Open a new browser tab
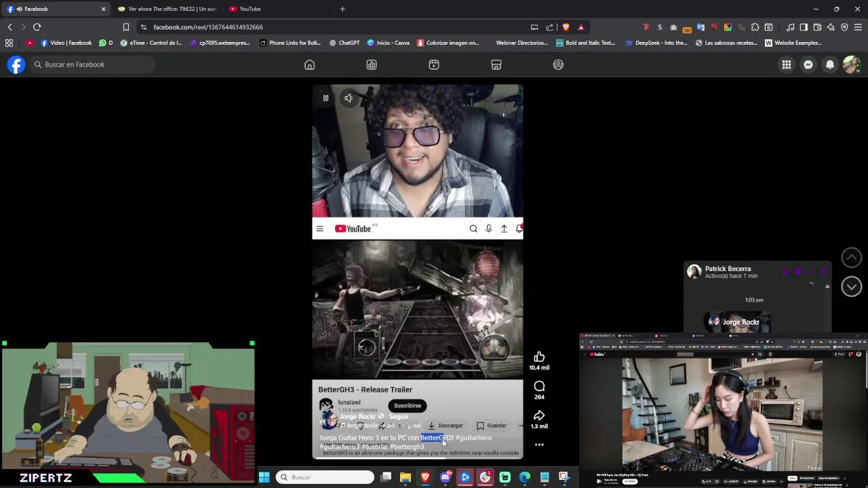This screenshot has width=868, height=488. pyautogui.click(x=342, y=9)
